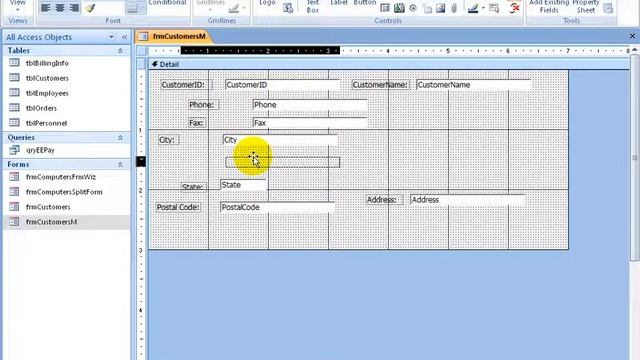The height and width of the screenshot is (360, 640).
Task: Click the frmCustomersM form tab icon
Action: click(143, 36)
